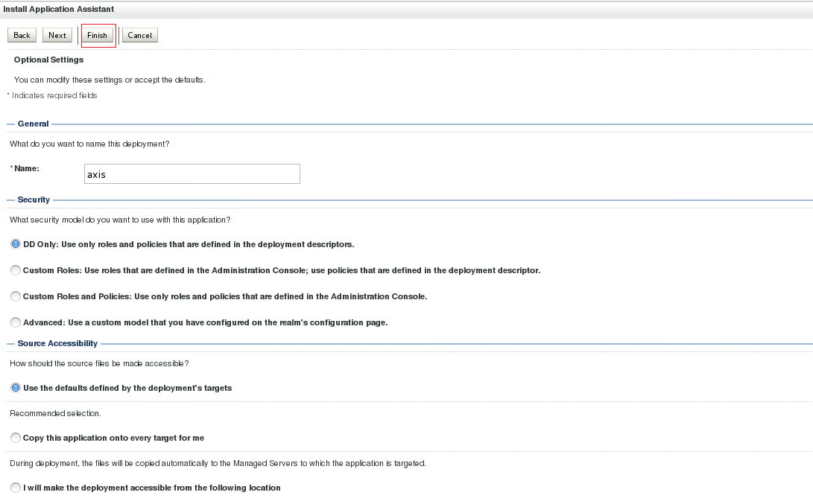Viewport: 813px width, 504px height.
Task: Click the Source Accessibility section heading
Action: point(57,343)
